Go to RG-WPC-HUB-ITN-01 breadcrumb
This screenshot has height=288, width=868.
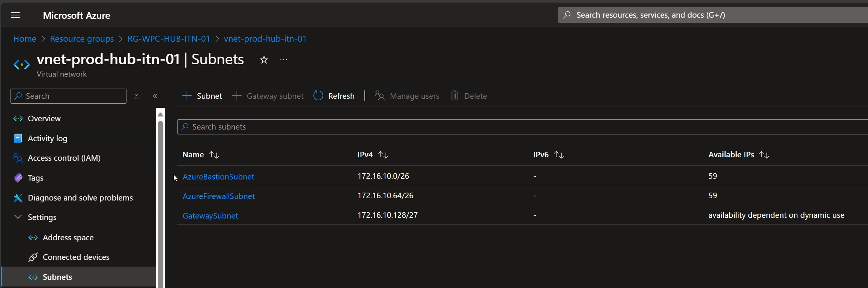169,39
